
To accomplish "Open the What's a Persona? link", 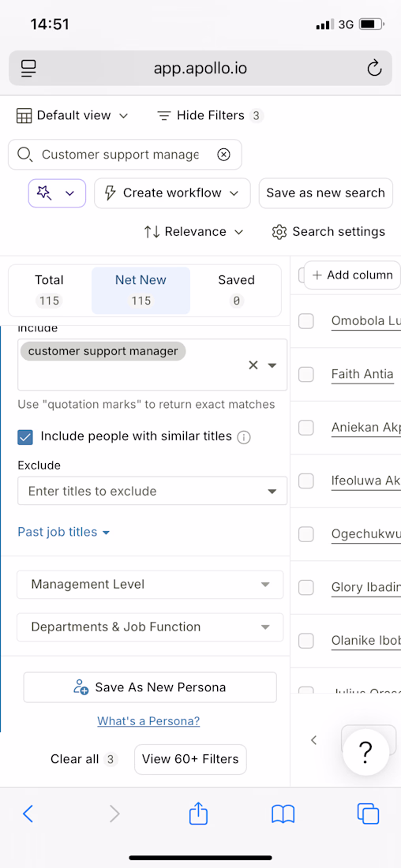I will (x=148, y=721).
